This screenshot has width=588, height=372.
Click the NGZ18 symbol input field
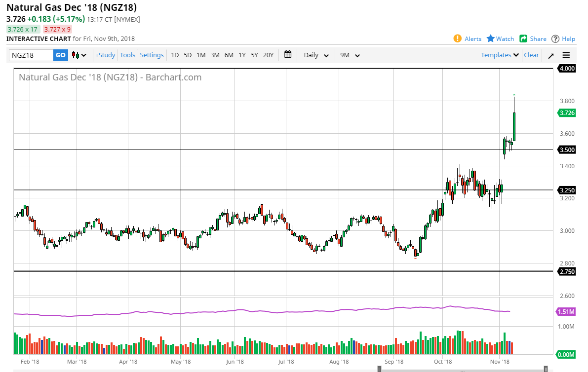(30, 55)
